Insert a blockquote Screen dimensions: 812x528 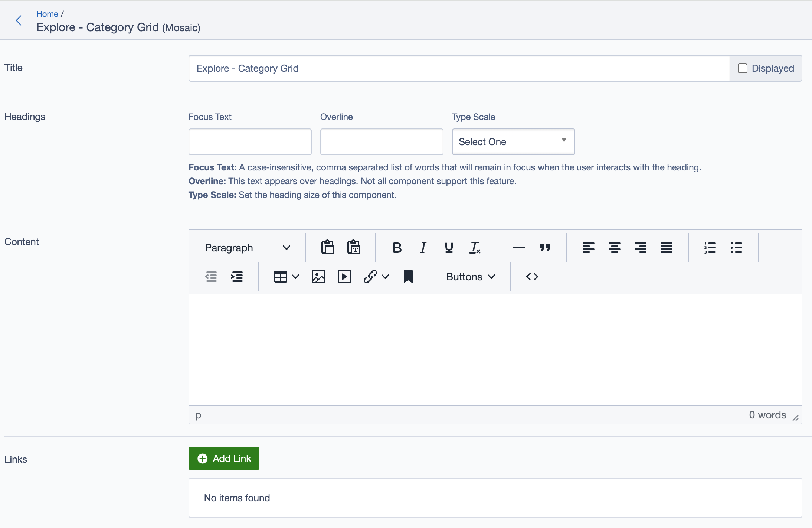click(544, 247)
